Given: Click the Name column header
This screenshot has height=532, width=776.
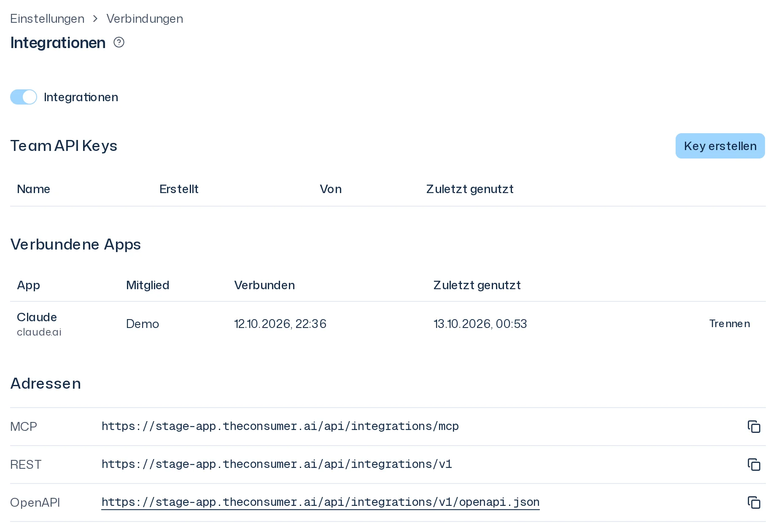Looking at the screenshot, I should point(33,189).
